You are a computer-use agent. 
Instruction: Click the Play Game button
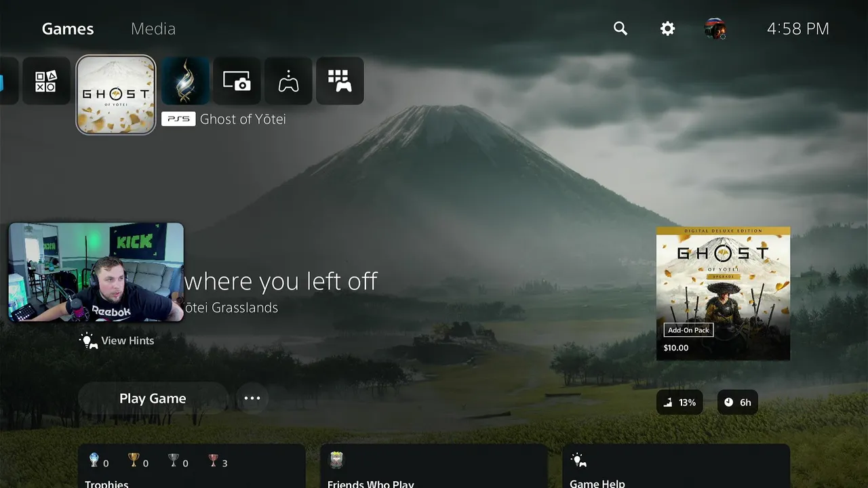coord(153,399)
